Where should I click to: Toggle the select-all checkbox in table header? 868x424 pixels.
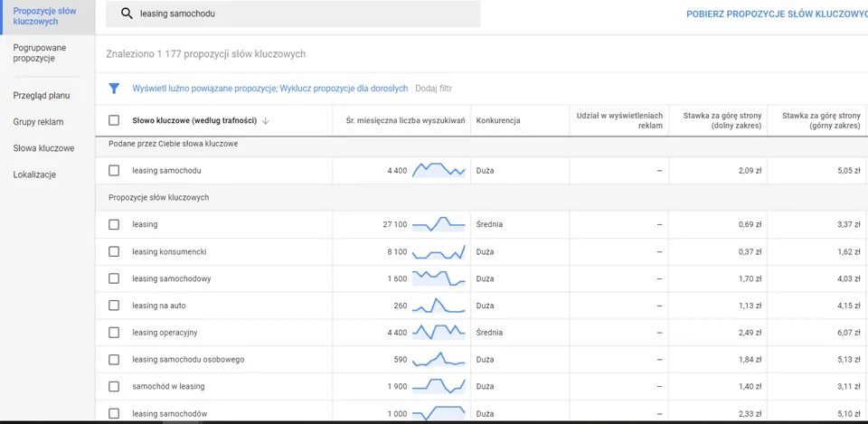[x=114, y=120]
